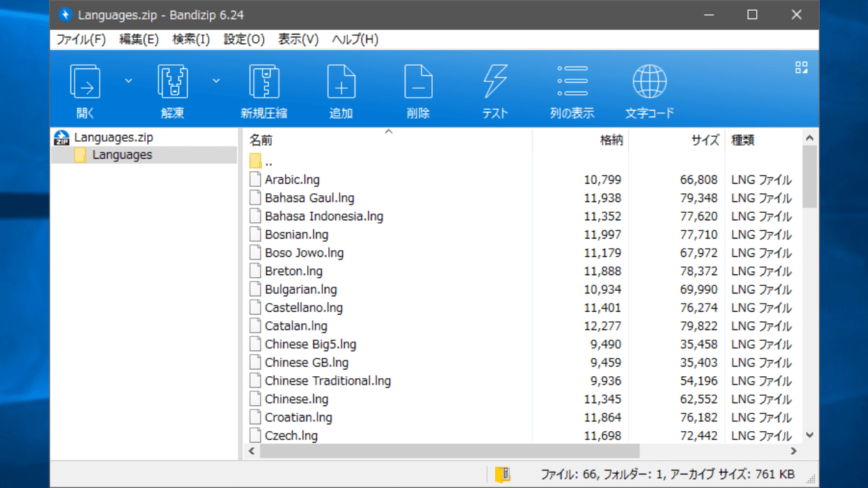Click the archive icon in the status bar

click(x=502, y=474)
